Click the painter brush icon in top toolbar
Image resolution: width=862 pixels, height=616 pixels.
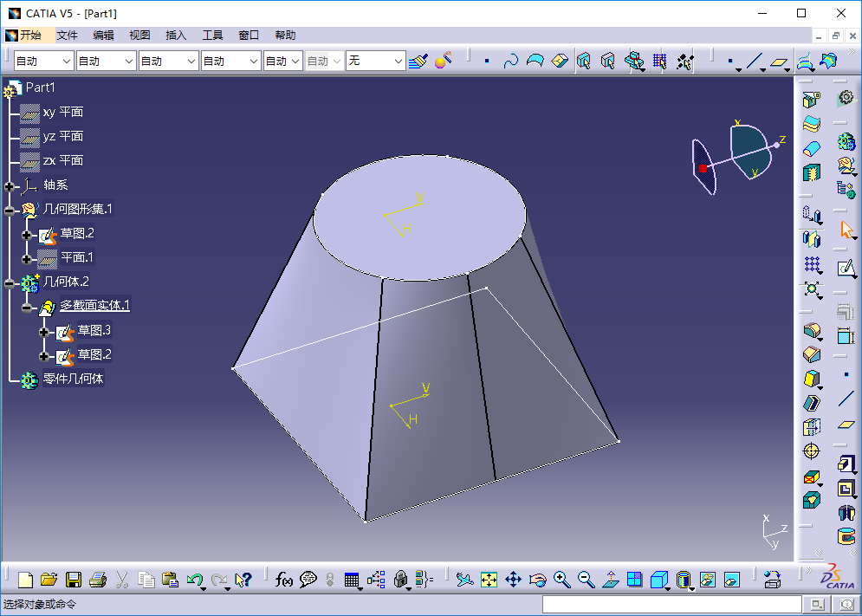coord(418,61)
